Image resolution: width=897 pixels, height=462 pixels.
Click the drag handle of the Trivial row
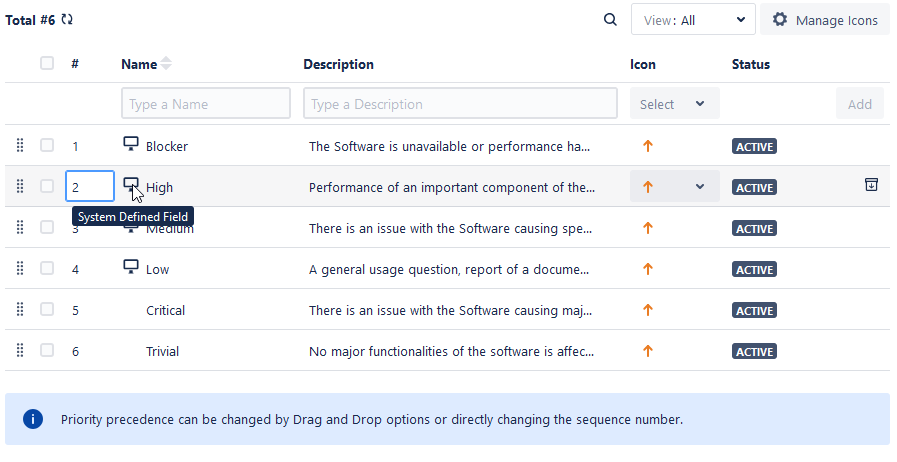20,351
